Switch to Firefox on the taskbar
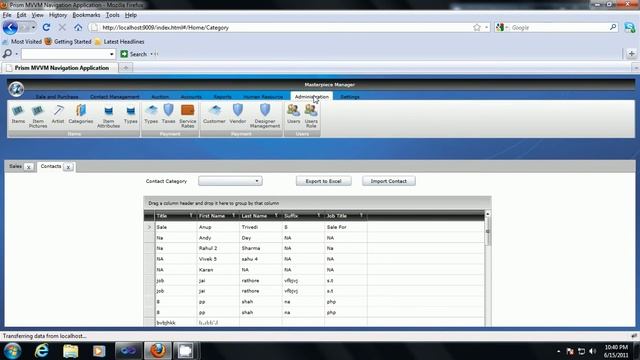The width and height of the screenshot is (640, 360). pyautogui.click(x=158, y=351)
